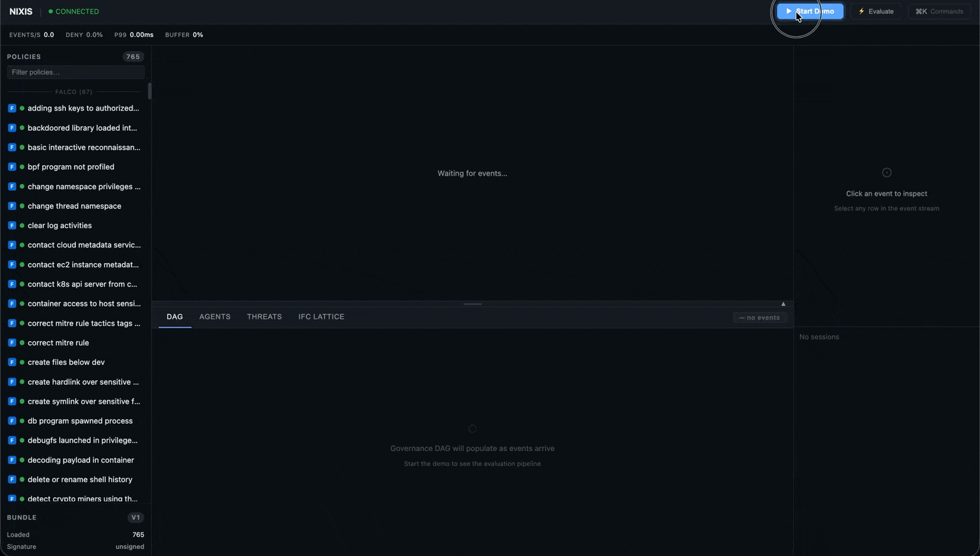Image resolution: width=980 pixels, height=556 pixels.
Task: Toggle green status dot of 'create files below dev'
Action: (x=22, y=362)
